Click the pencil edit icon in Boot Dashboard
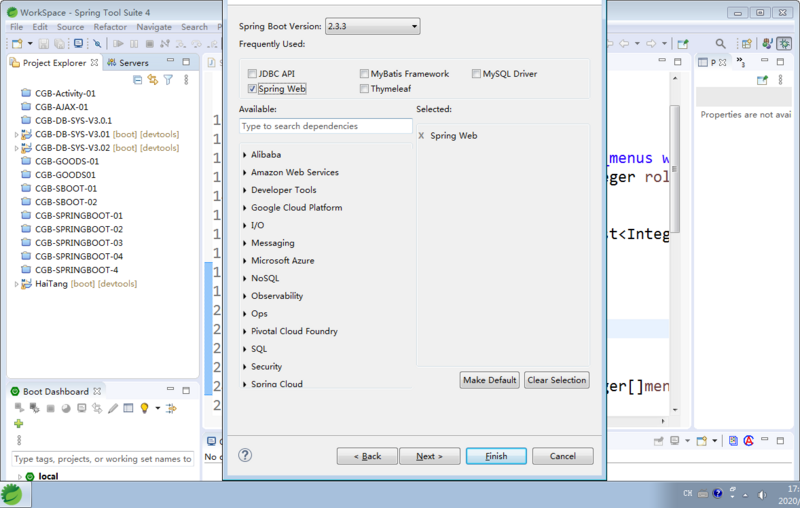800x508 pixels. (x=113, y=408)
